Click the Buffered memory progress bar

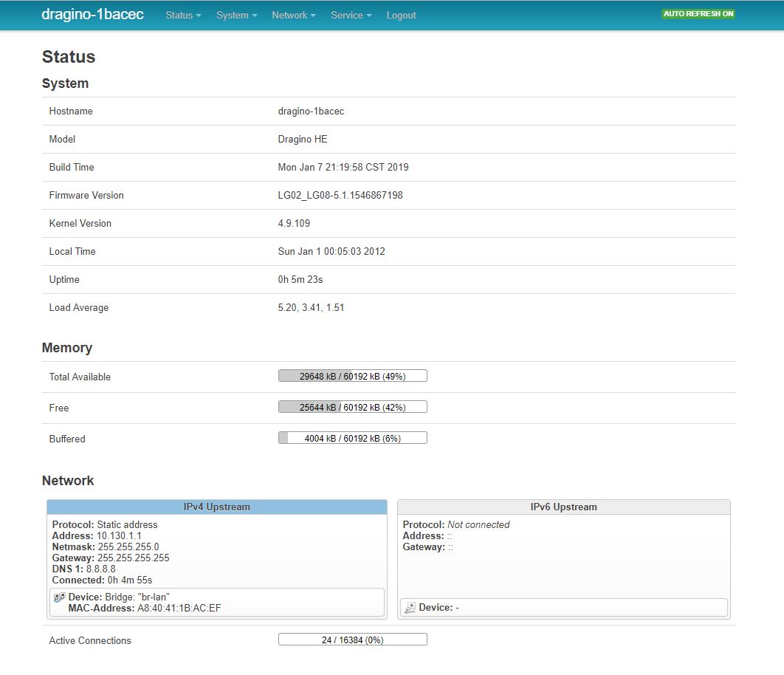tap(352, 437)
